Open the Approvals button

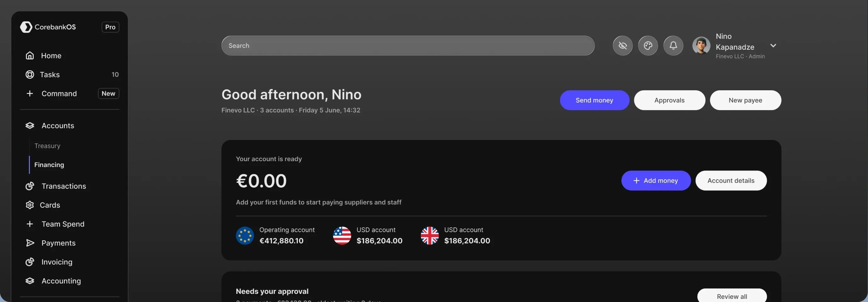669,100
